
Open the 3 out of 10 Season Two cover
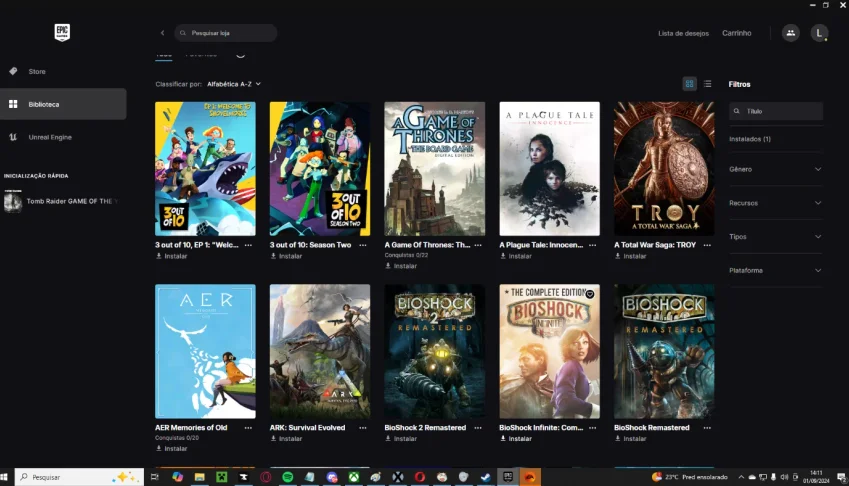[x=320, y=169]
